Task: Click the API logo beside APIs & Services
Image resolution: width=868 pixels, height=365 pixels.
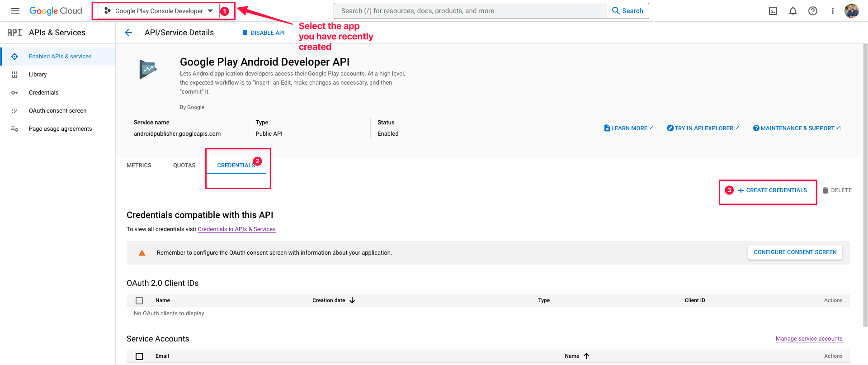Action: pos(14,33)
